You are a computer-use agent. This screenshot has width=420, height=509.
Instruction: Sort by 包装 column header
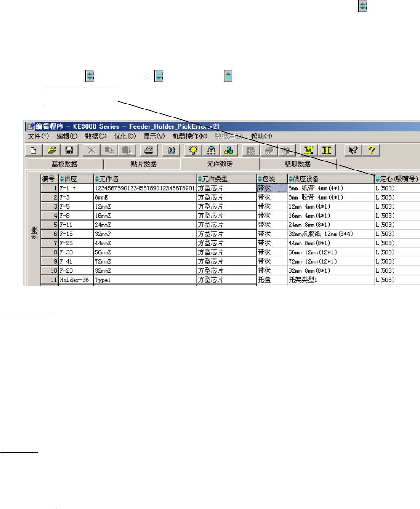tap(272, 179)
